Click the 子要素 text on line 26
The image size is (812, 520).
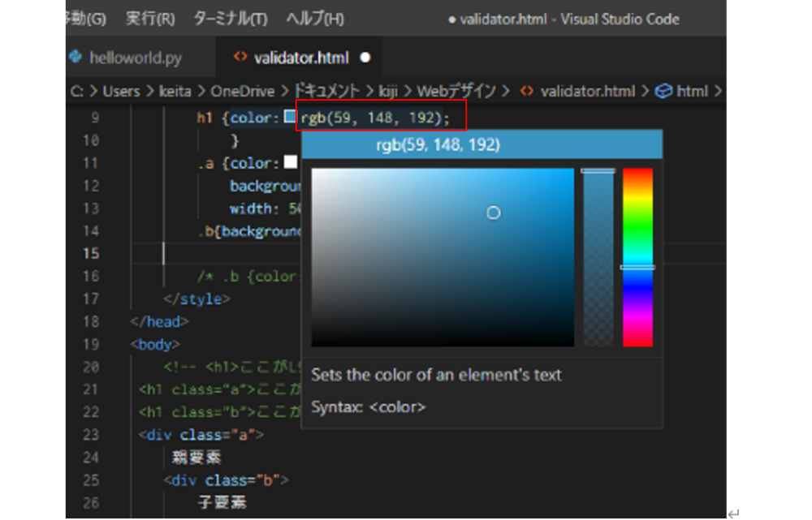click(x=222, y=502)
